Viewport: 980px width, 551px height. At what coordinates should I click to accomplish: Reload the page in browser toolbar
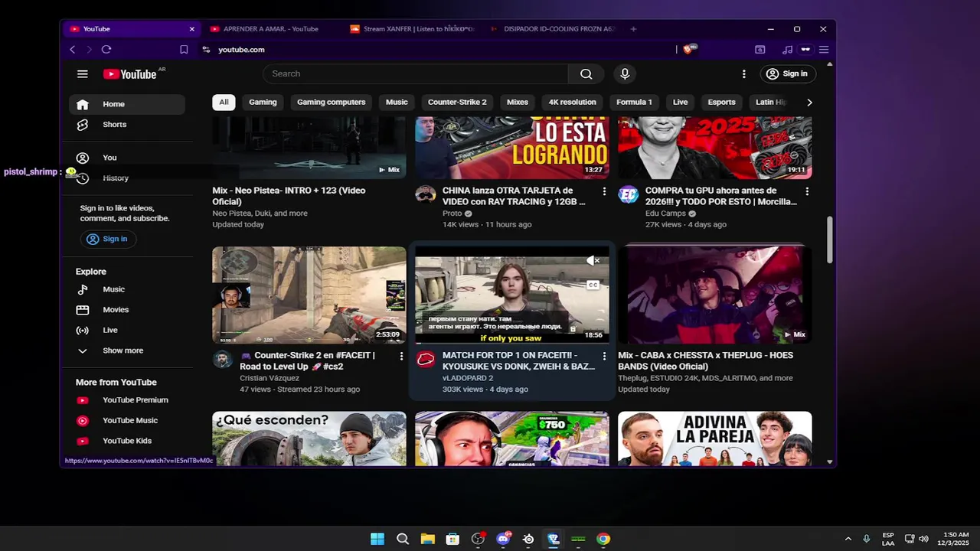106,49
